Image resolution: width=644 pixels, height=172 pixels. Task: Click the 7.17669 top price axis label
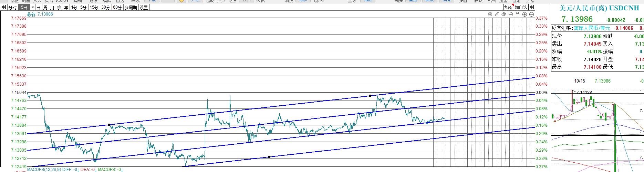click(19, 18)
